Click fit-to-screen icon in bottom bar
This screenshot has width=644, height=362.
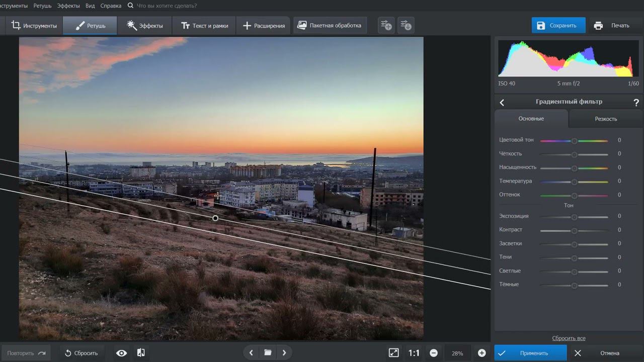point(393,353)
